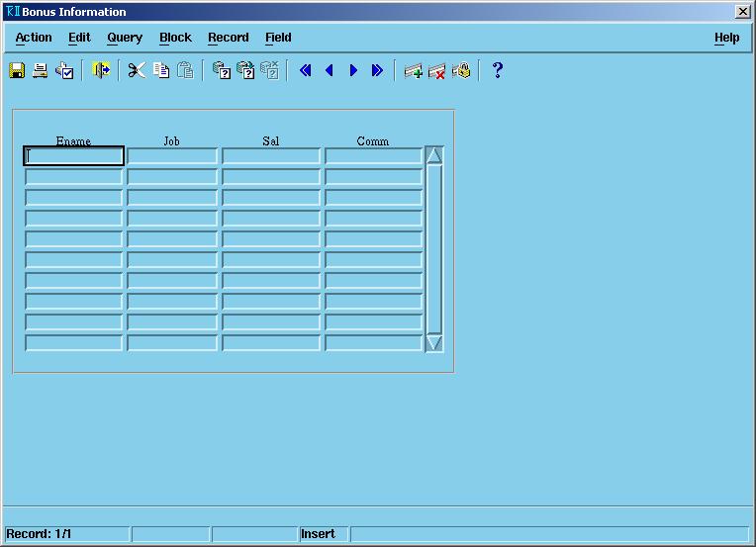
Task: Click the Cut scissors icon
Action: point(137,70)
